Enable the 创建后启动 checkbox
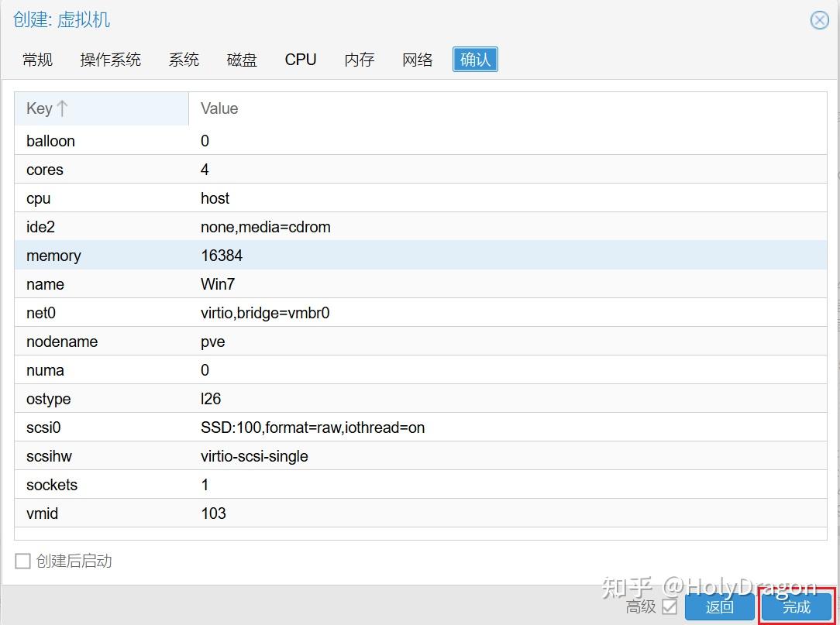This screenshot has width=840, height=625. 22,561
